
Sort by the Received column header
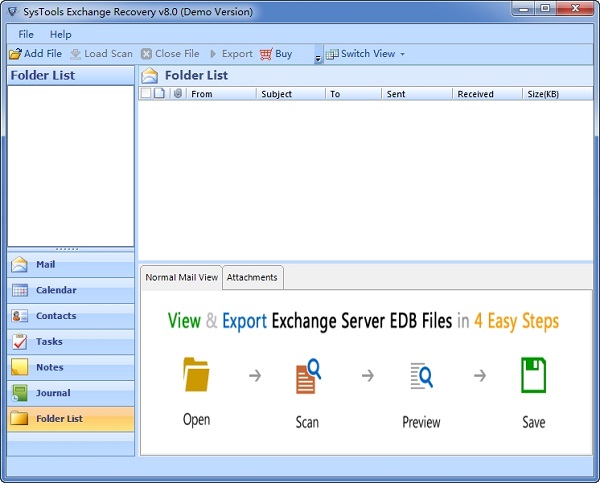click(488, 94)
